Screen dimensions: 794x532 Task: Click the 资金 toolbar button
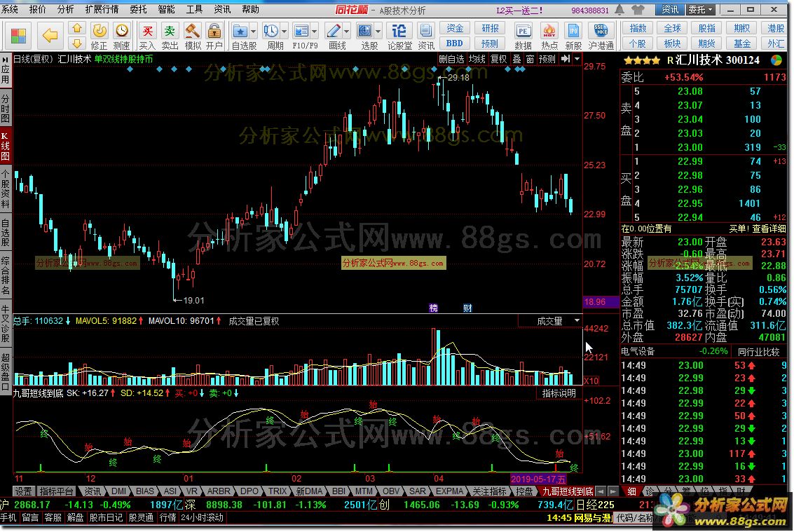tap(455, 28)
